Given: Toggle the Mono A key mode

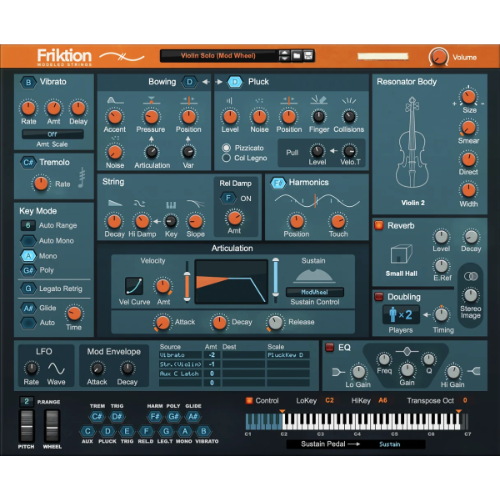Looking at the screenshot, I should pyautogui.click(x=28, y=256).
